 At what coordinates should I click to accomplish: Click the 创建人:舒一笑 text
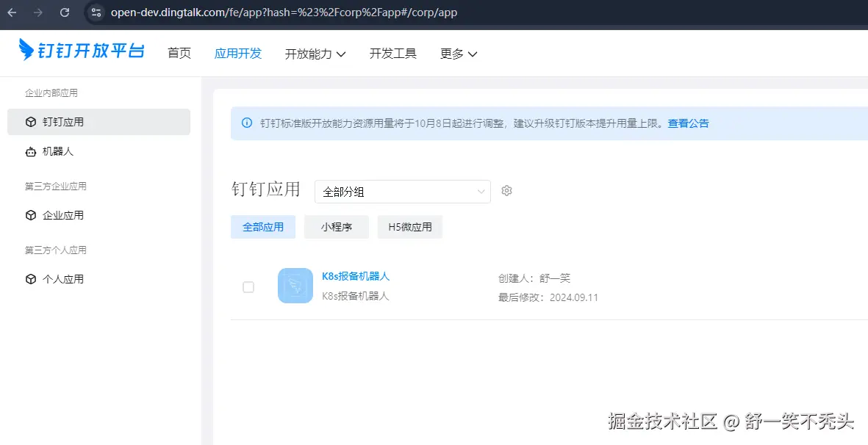[534, 278]
